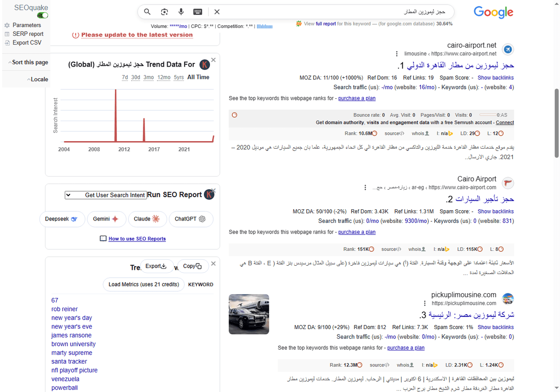Click the competition bar indicator
The image size is (560, 392).
coord(265,27)
